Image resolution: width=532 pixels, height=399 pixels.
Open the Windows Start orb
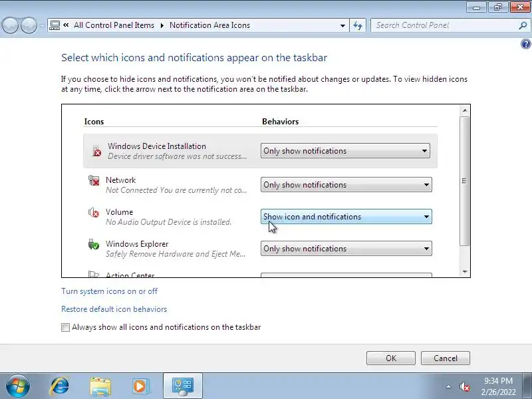(x=18, y=386)
